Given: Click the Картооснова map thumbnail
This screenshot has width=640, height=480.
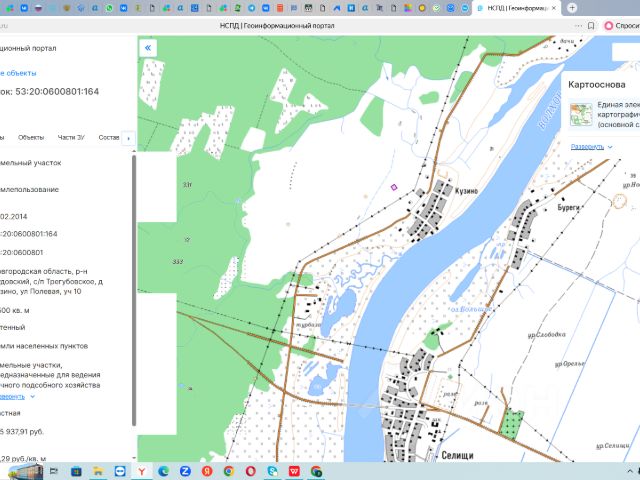Looking at the screenshot, I should click(581, 115).
